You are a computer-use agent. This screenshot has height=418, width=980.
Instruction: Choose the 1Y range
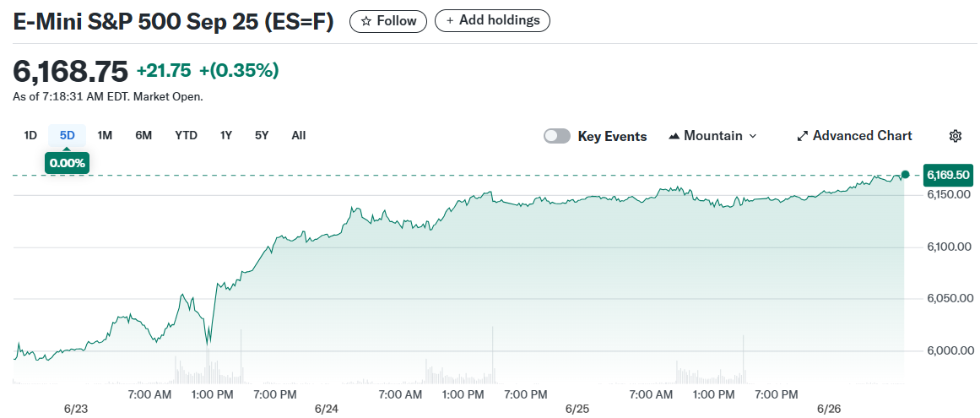(226, 135)
